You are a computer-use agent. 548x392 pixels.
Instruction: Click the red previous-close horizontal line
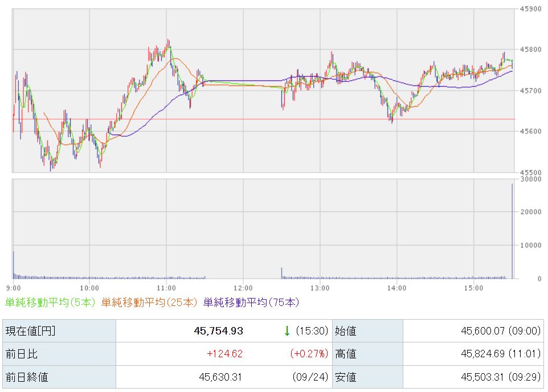(x=264, y=119)
